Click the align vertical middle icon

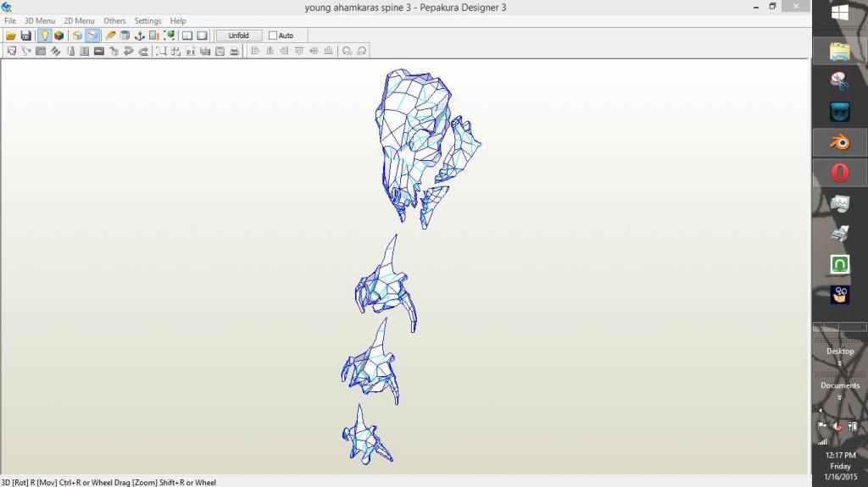[314, 51]
